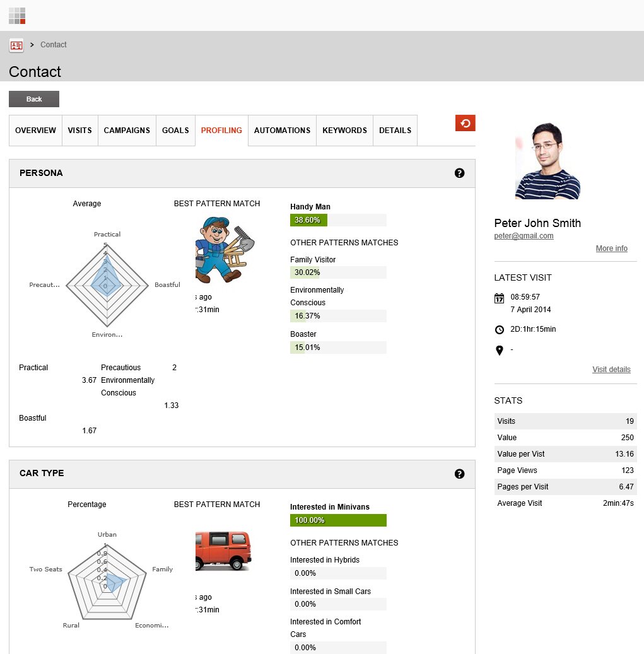Select the Campaigns tab

click(x=127, y=131)
